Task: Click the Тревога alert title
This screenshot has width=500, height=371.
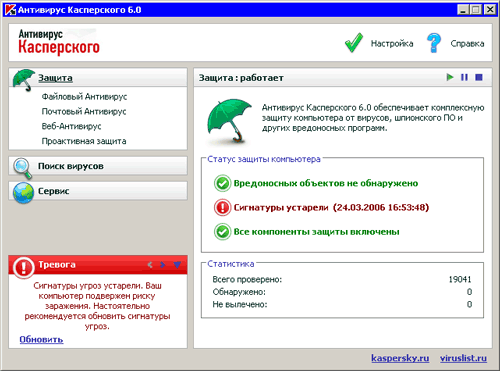Action: click(57, 264)
